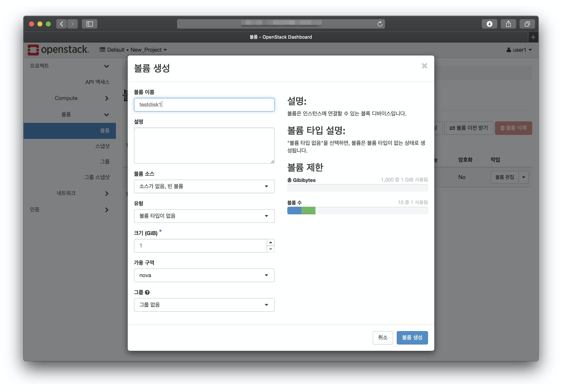Viewport: 562px width, 392px height.
Task: Open the 가용 구역 nova dropdown
Action: point(204,275)
